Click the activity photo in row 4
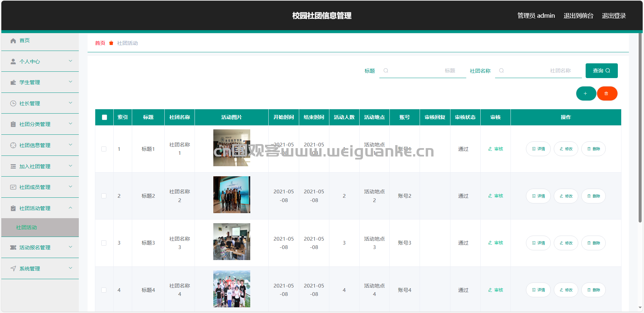The height and width of the screenshot is (313, 644). click(x=232, y=289)
